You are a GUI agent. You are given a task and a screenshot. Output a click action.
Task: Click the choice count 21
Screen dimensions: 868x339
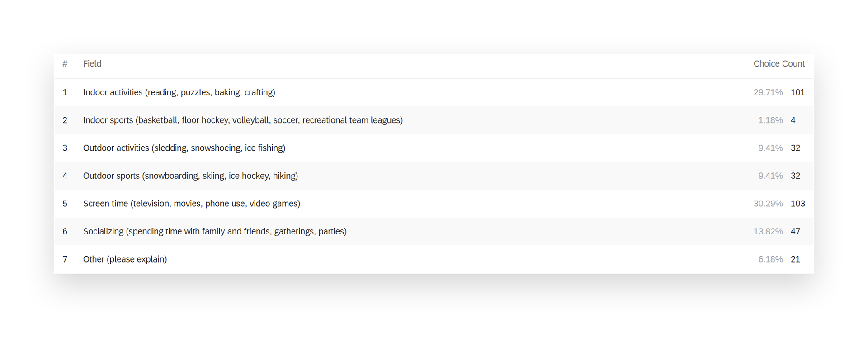coord(795,259)
